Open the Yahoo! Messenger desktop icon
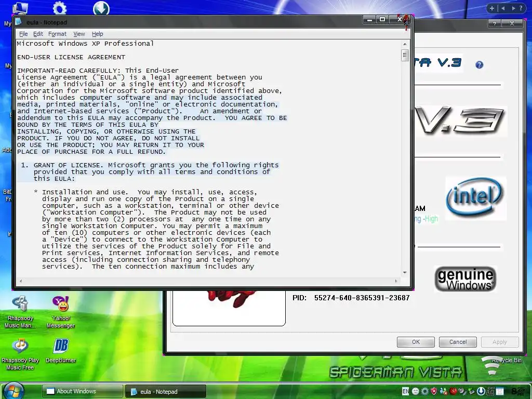The height and width of the screenshot is (399, 532). pyautogui.click(x=61, y=312)
